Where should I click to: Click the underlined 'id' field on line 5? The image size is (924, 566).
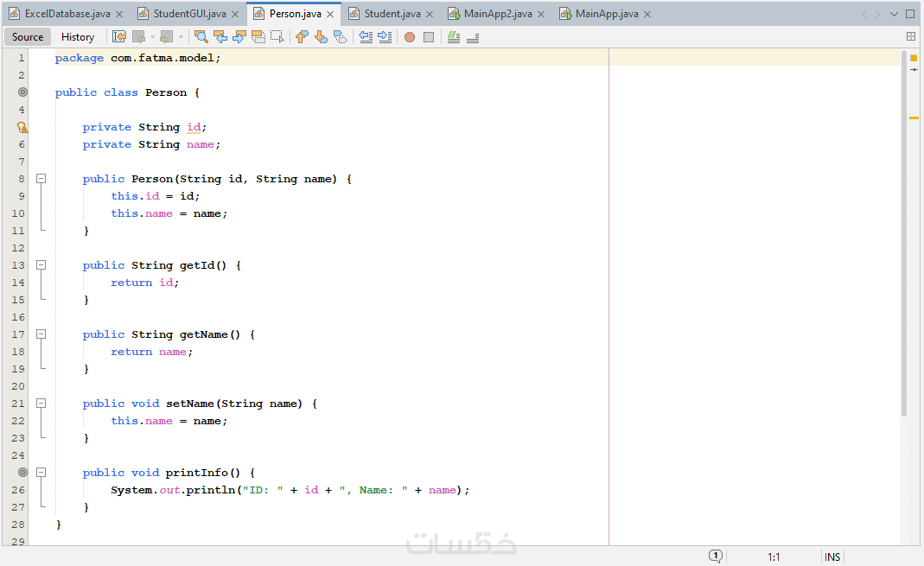(194, 127)
